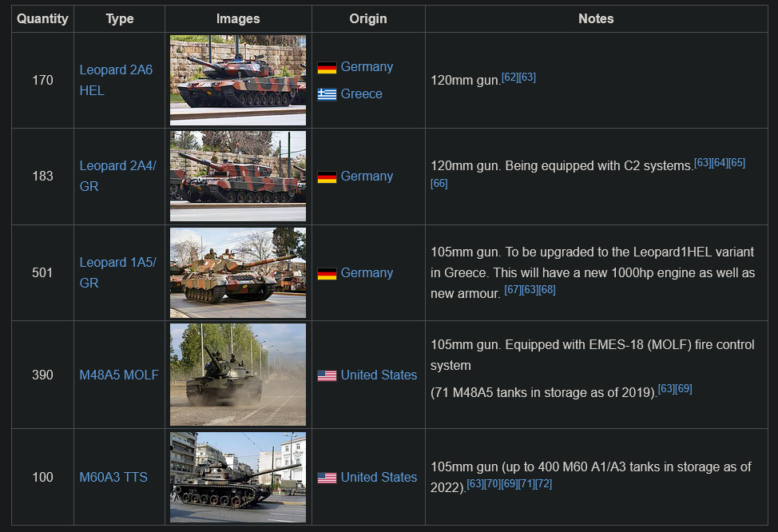Viewport: 778px width, 532px height.
Task: Click the US flag in M48A5 MOLF row
Action: click(x=327, y=375)
